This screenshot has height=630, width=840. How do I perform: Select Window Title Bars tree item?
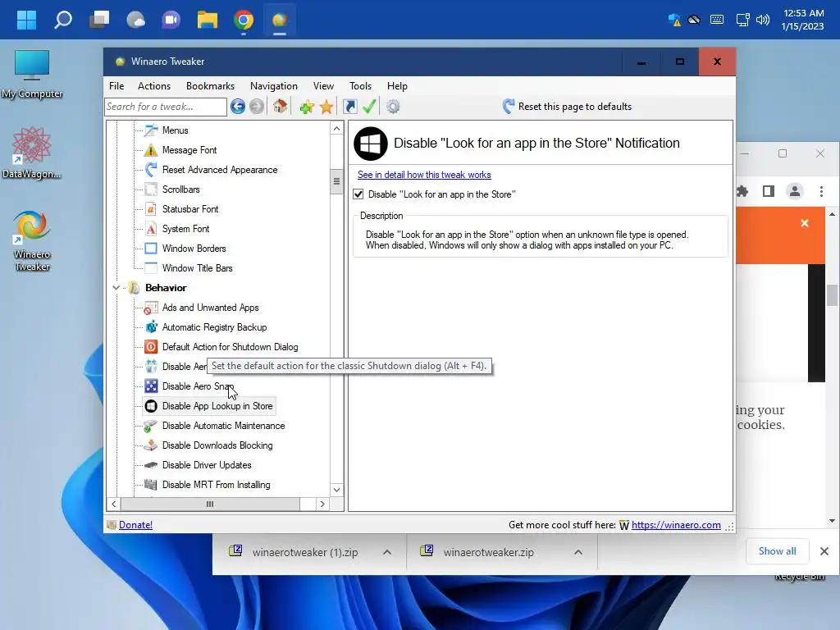(197, 268)
